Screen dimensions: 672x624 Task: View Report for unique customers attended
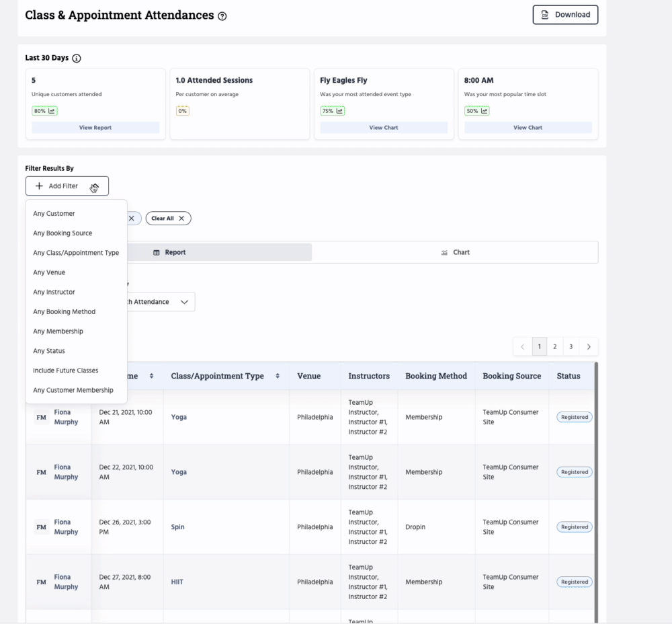coord(95,128)
